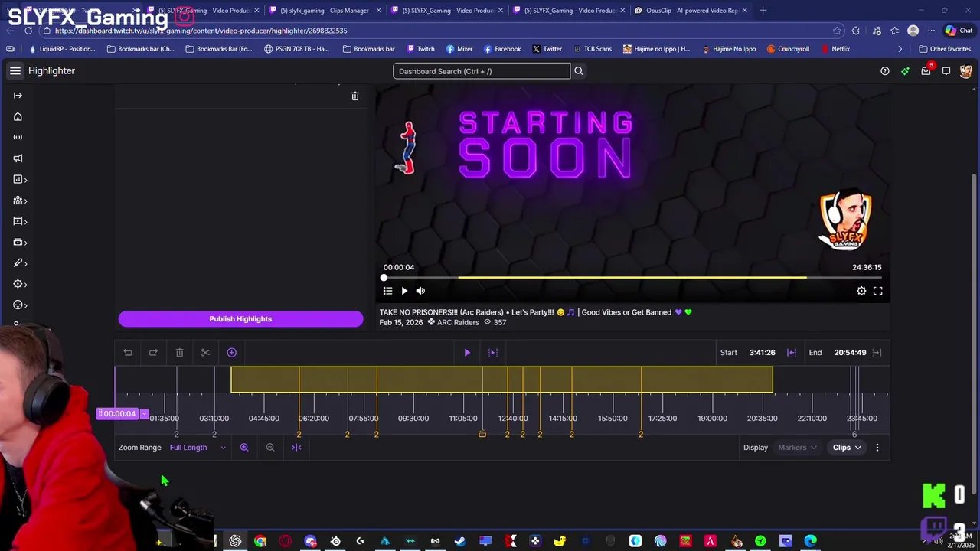Expand the playhead time dropdown arrow
The width and height of the screenshot is (980, 551).
144,414
